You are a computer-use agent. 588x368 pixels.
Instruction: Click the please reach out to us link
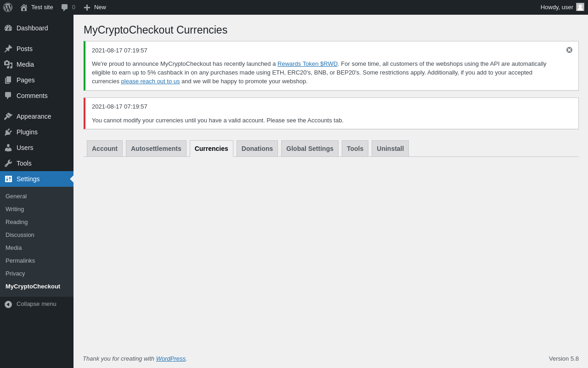[150, 81]
